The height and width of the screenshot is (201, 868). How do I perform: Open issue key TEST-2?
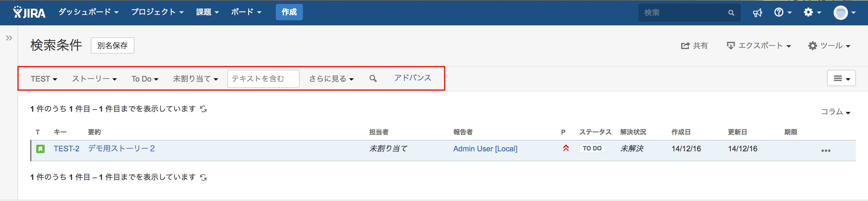click(66, 148)
